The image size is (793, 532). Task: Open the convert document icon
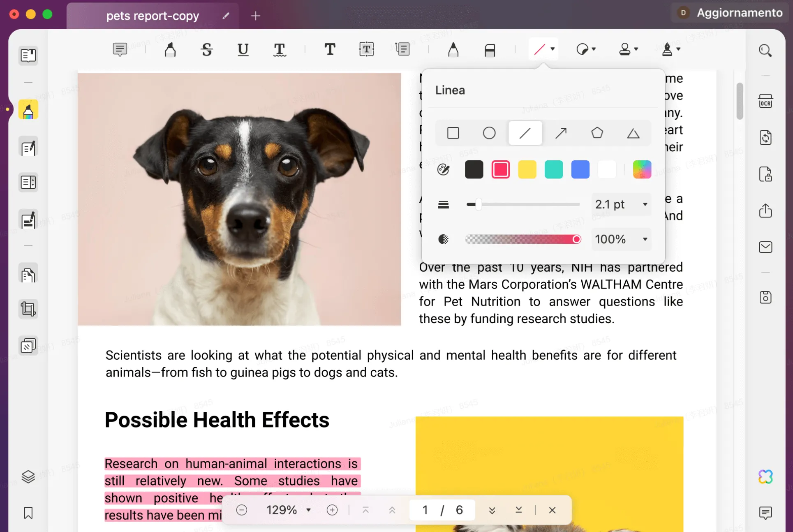coord(765,137)
